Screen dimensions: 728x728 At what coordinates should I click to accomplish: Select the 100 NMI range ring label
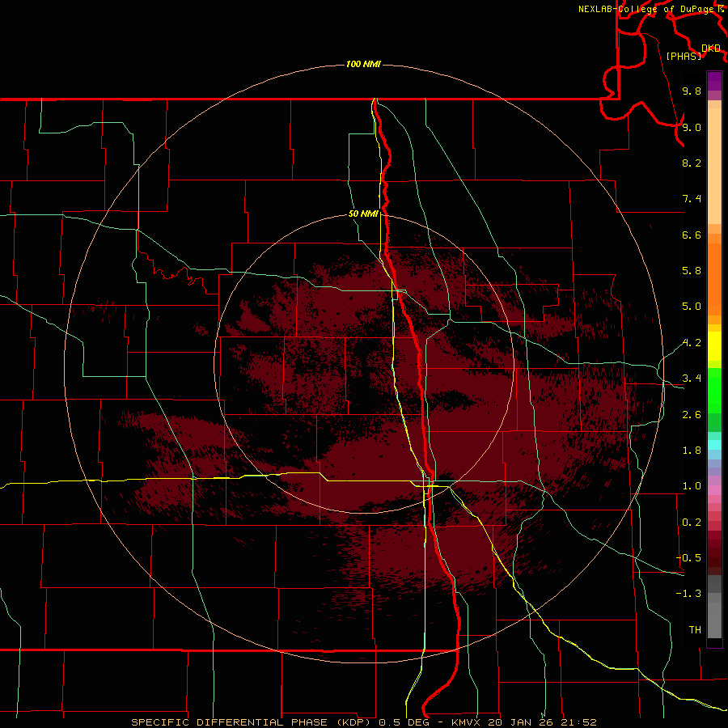(x=363, y=64)
